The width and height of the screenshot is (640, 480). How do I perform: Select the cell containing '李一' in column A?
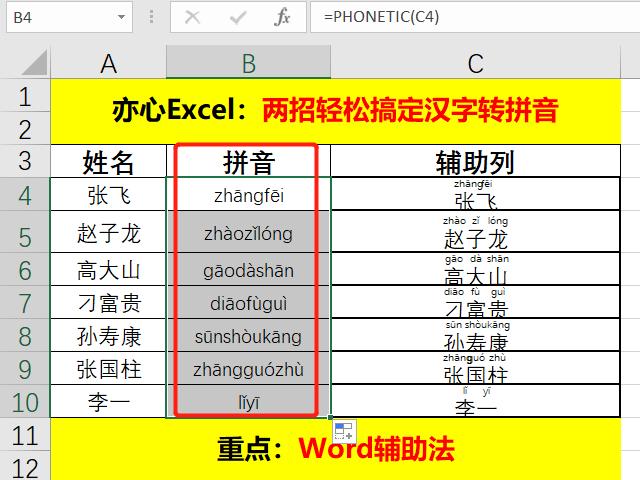[x=109, y=401]
